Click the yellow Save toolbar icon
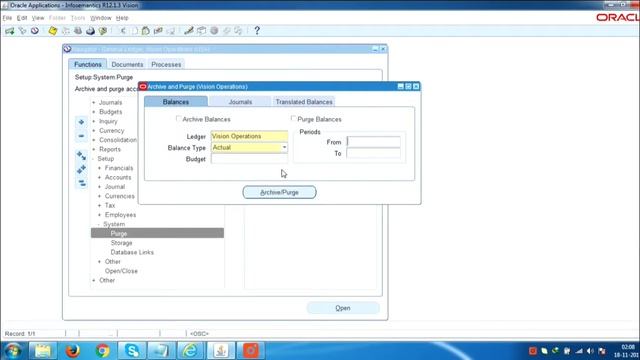Viewport: 640px width, 360px height. click(53, 31)
